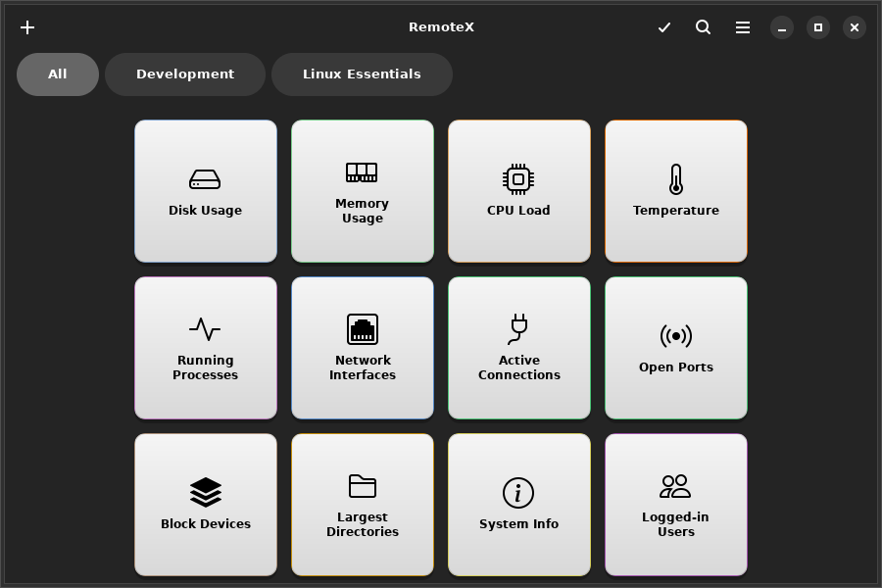
Task: Click the Active Connections plug icon
Action: 519,328
